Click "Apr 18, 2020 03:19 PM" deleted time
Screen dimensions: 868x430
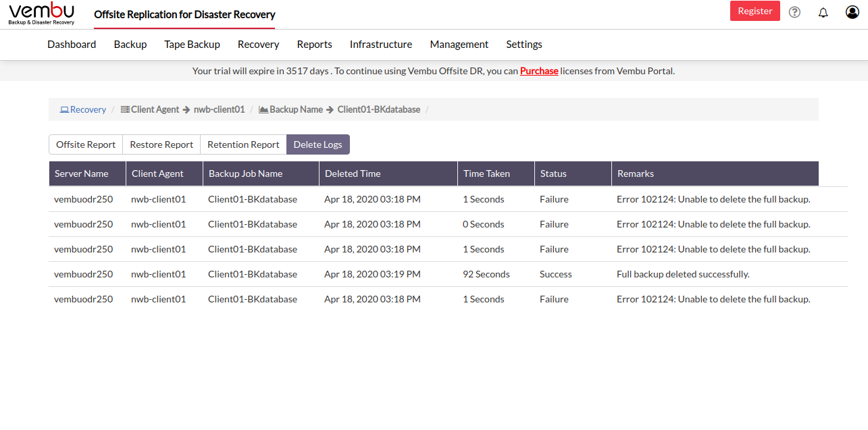point(372,274)
